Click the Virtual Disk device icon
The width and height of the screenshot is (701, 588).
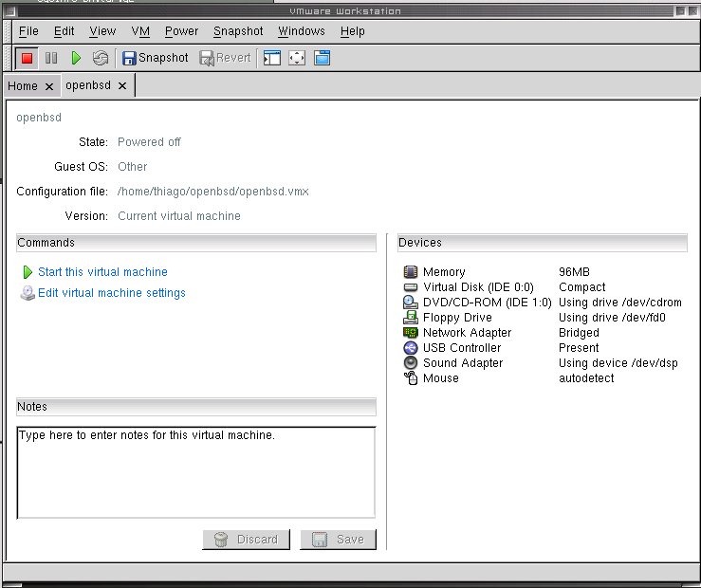411,286
